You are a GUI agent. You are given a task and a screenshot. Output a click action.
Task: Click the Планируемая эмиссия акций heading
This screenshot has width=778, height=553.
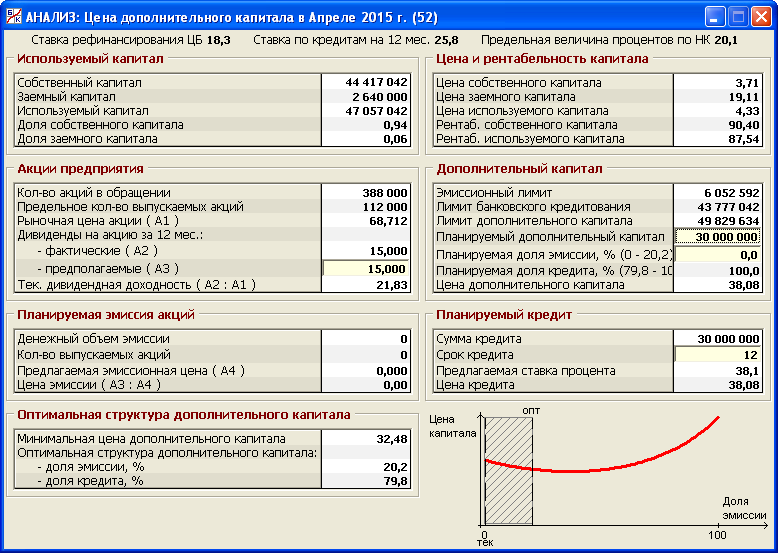[106, 314]
